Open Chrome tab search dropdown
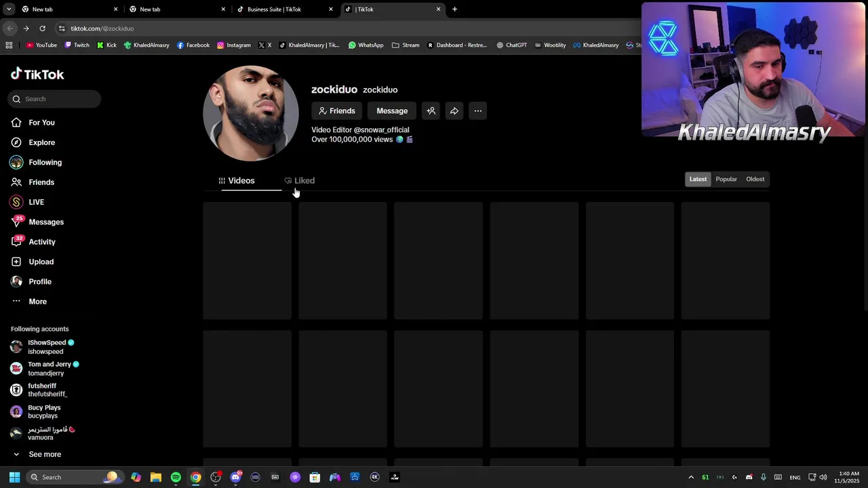The width and height of the screenshot is (868, 488). pos(9,9)
